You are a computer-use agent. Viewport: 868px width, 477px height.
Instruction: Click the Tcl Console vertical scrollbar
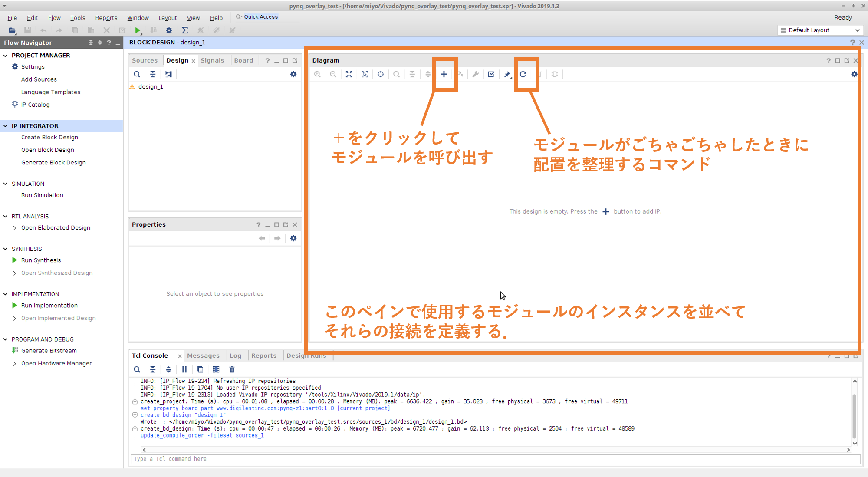(x=855, y=416)
